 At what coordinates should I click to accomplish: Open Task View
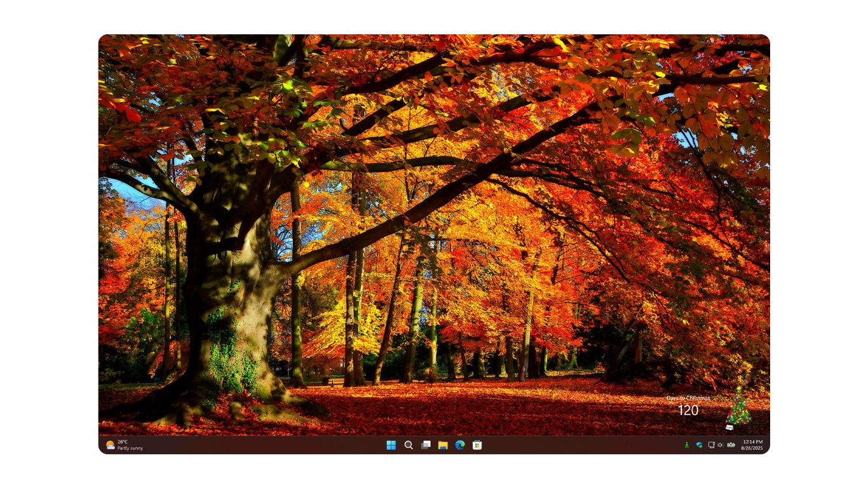tap(425, 445)
